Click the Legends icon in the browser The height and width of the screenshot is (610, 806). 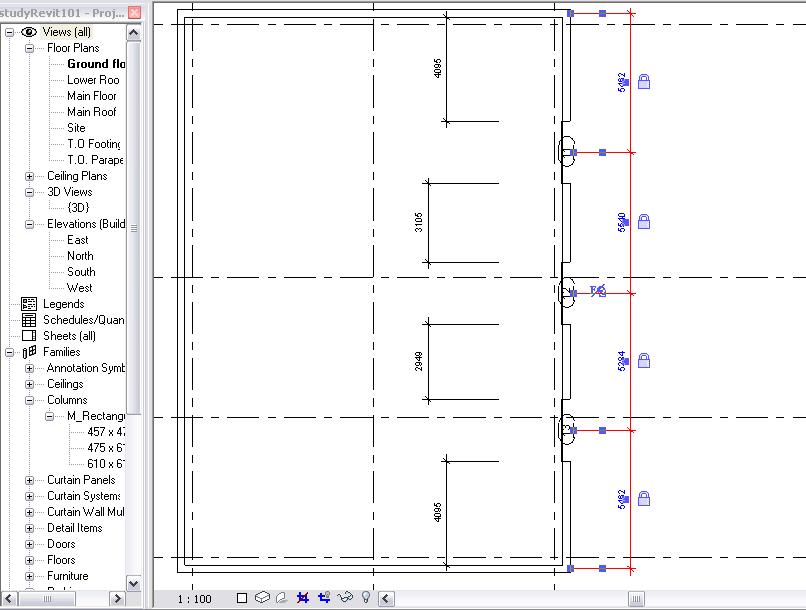point(29,304)
